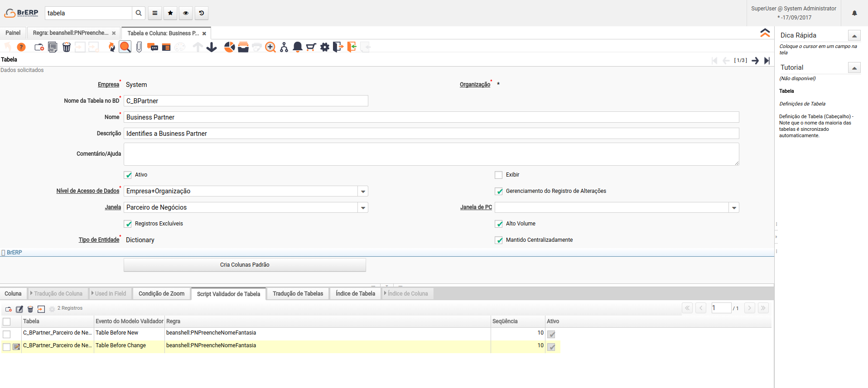
Task: Collapse the Dica Rápida panel
Action: click(854, 36)
